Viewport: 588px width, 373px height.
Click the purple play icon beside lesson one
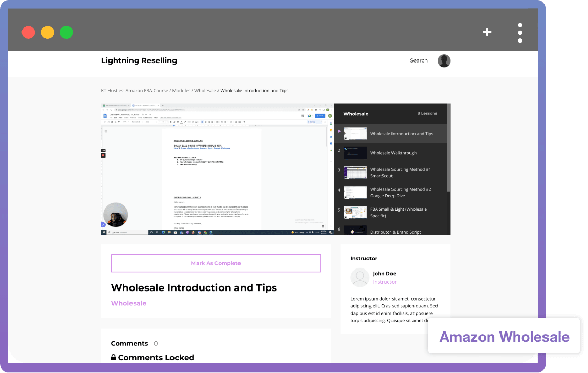click(x=339, y=132)
